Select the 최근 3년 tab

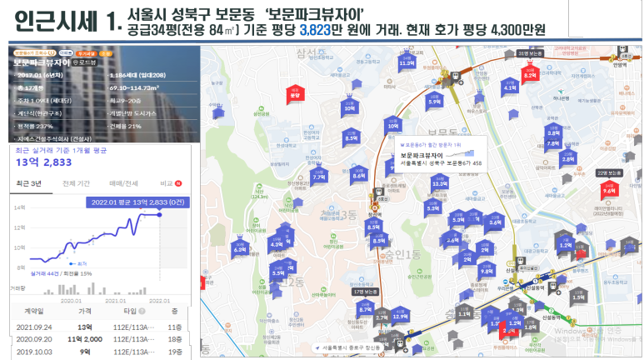click(x=29, y=183)
